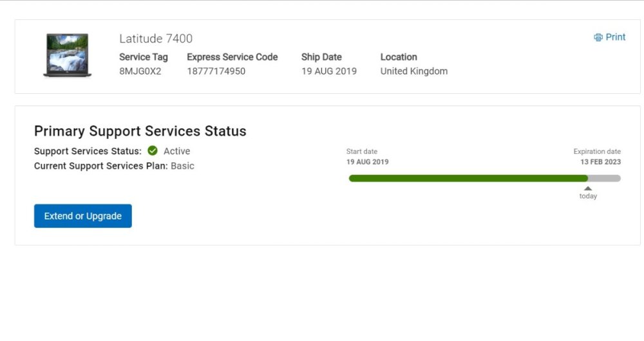The width and height of the screenshot is (644, 341).
Task: Click the expiration date 13 FEB 2023
Action: 600,162
